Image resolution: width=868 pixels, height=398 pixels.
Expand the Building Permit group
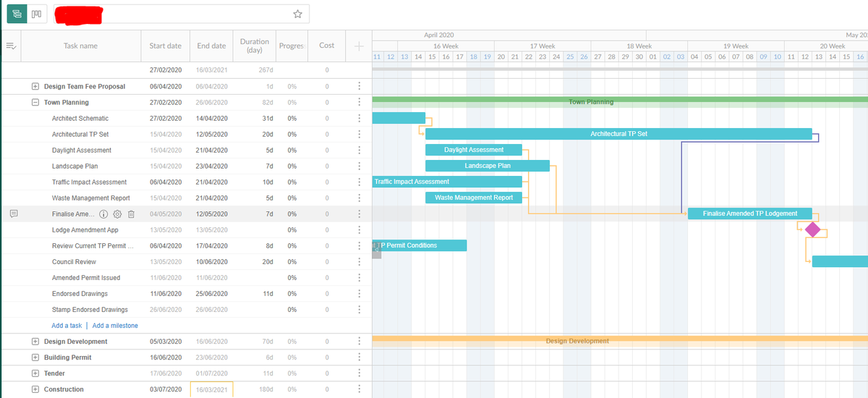pyautogui.click(x=35, y=357)
